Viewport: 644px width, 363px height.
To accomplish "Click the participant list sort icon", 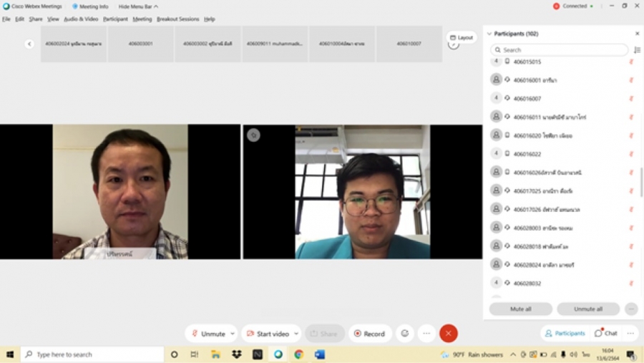I will click(637, 50).
